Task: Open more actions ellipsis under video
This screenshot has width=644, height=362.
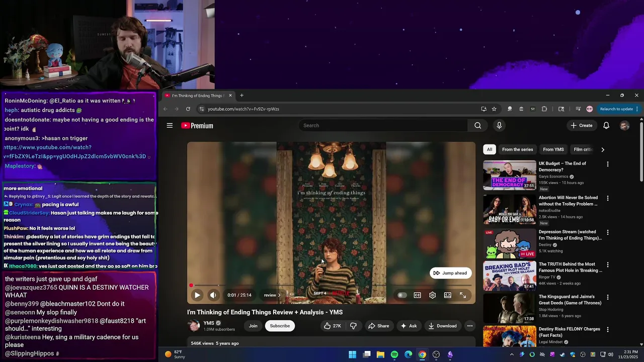Action: pyautogui.click(x=469, y=326)
